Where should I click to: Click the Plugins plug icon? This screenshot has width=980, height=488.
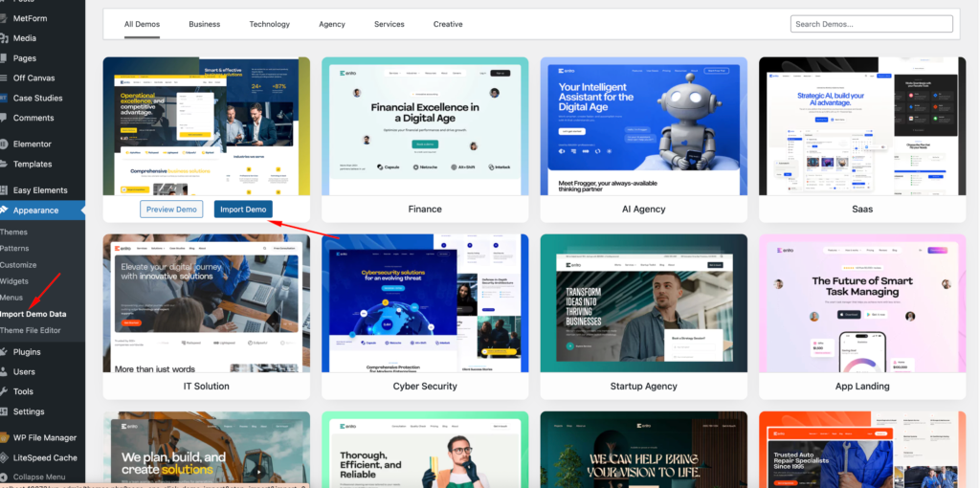tap(4, 352)
